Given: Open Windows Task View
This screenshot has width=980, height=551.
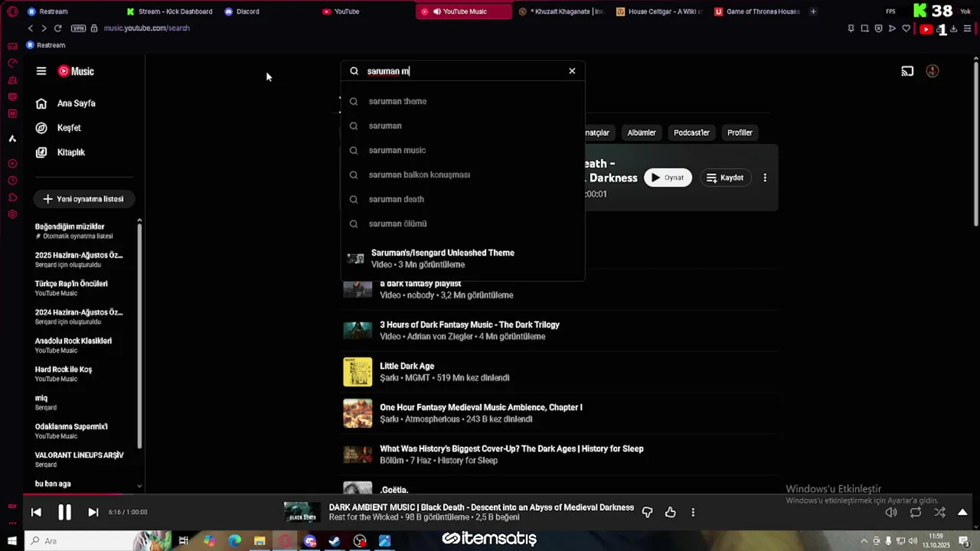Looking at the screenshot, I should point(184,541).
